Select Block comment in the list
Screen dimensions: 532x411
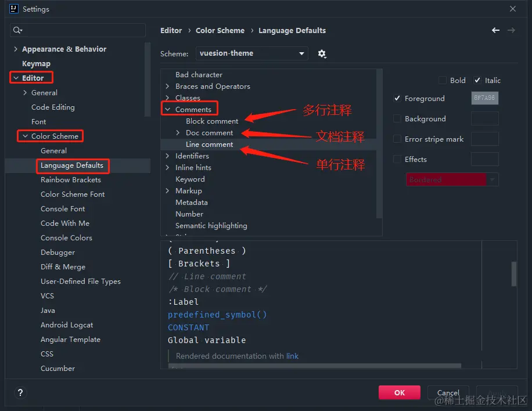(x=212, y=121)
